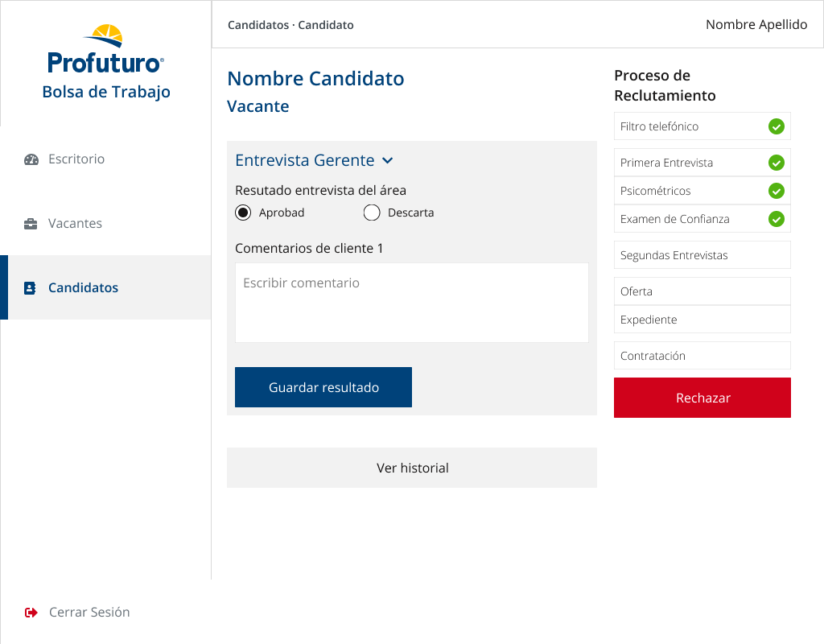Click the Profuturo sun logo
The height and width of the screenshot is (644, 824).
105,37
